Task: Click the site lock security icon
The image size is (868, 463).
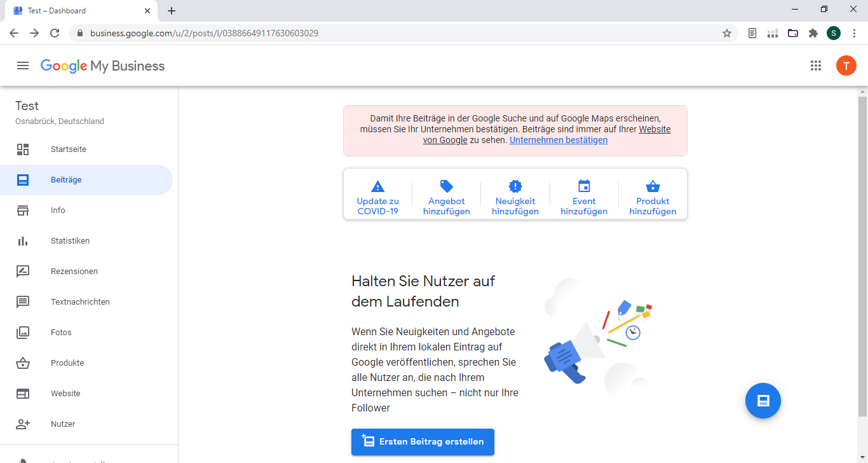Action: click(80, 33)
